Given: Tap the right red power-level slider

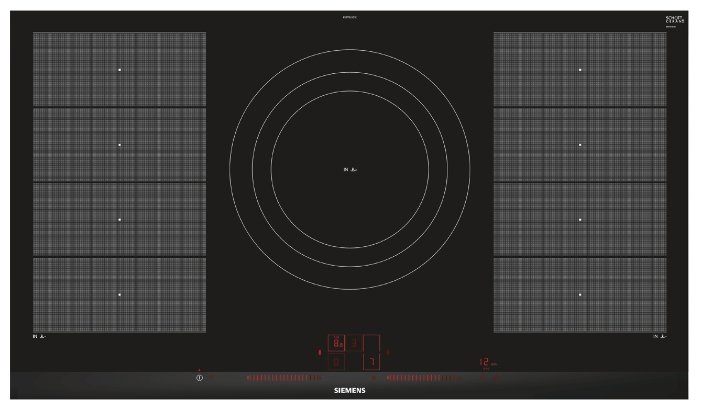Looking at the screenshot, I should click(x=426, y=379).
